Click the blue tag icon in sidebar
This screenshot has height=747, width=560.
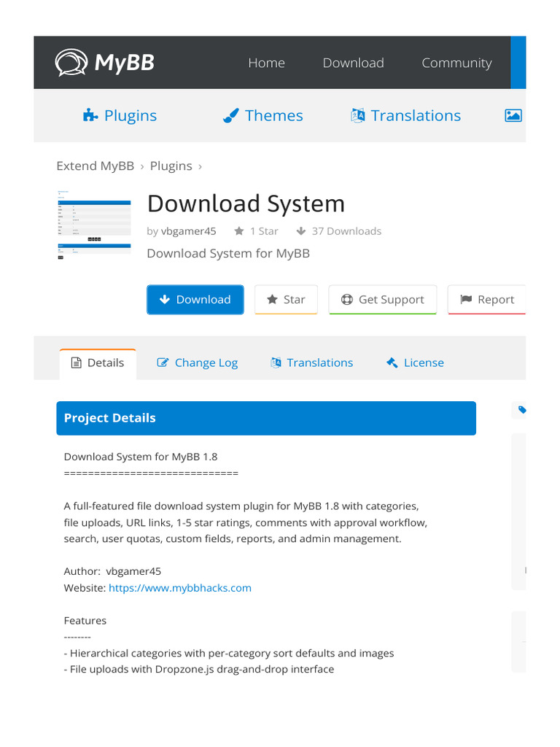coord(522,410)
